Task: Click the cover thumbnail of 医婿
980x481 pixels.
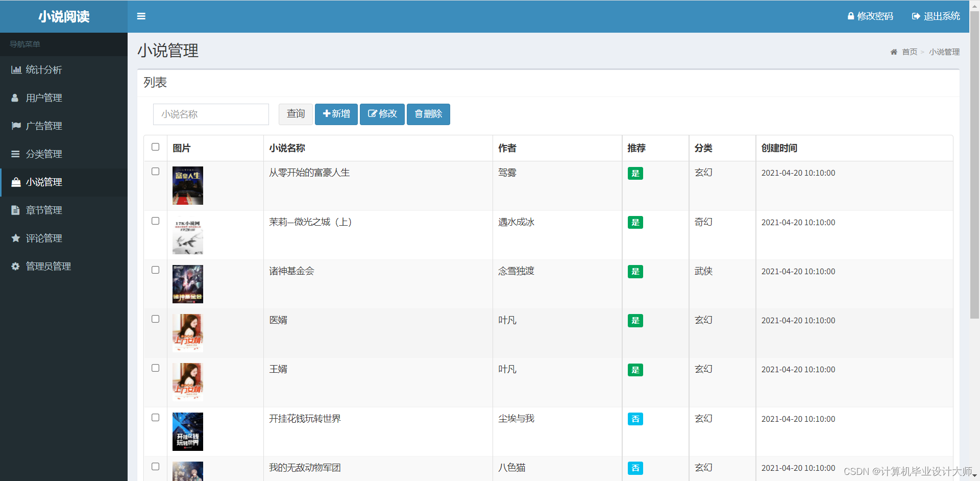Action: tap(188, 333)
